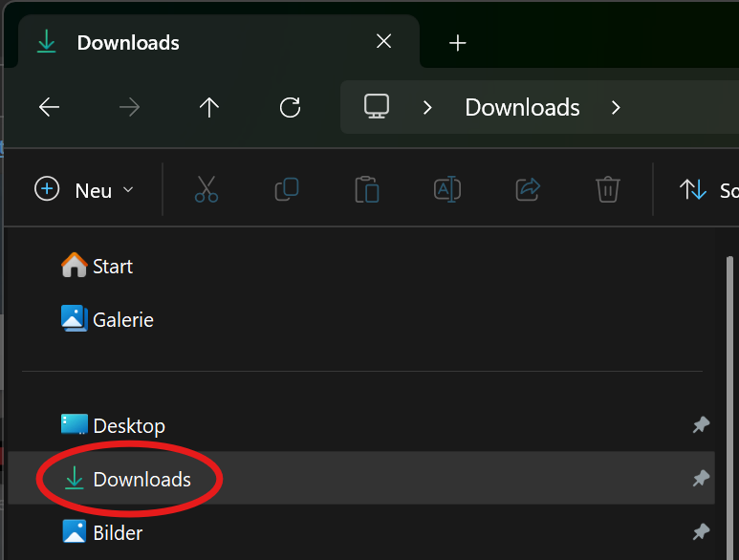739x560 pixels.
Task: Refresh the current folder view
Action: point(290,107)
